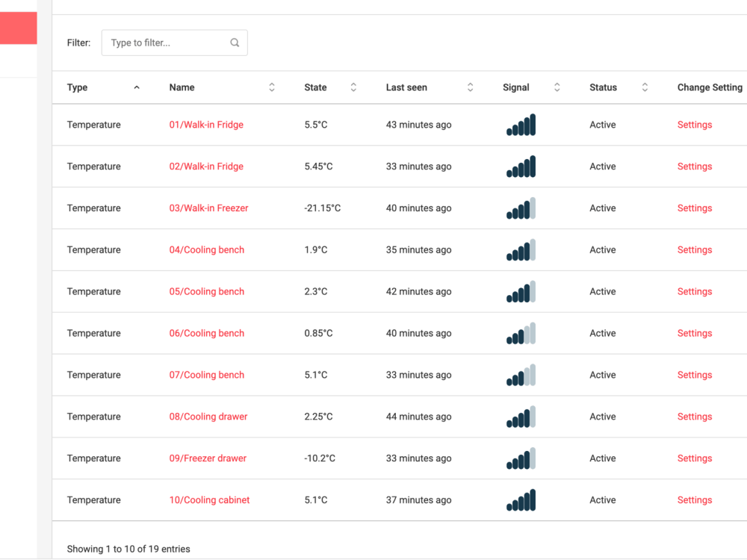This screenshot has height=560, width=747.
Task: Click the 5.45°C state value
Action: [x=318, y=167]
